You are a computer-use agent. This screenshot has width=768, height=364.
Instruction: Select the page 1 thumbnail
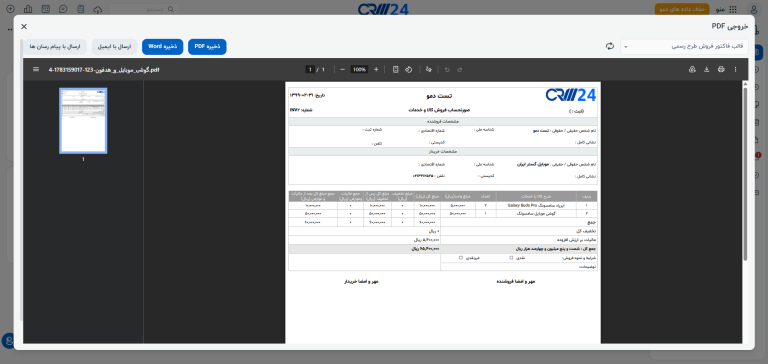click(x=83, y=121)
